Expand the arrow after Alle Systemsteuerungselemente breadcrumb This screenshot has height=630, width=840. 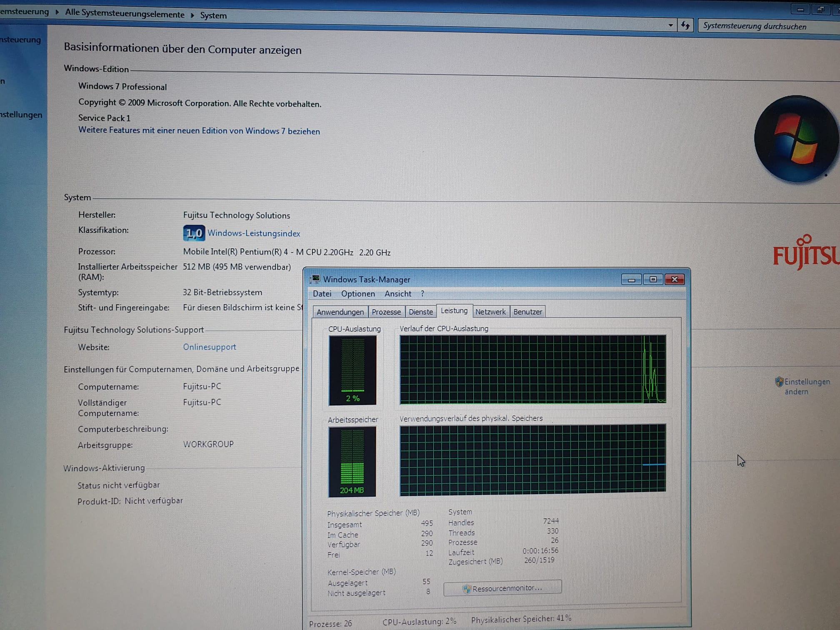pyautogui.click(x=192, y=15)
